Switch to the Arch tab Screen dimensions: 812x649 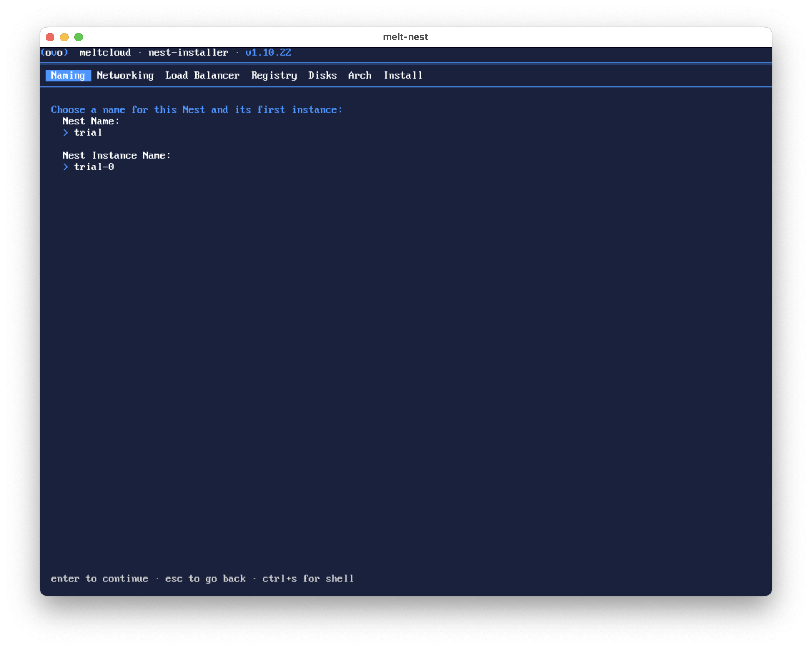click(360, 75)
